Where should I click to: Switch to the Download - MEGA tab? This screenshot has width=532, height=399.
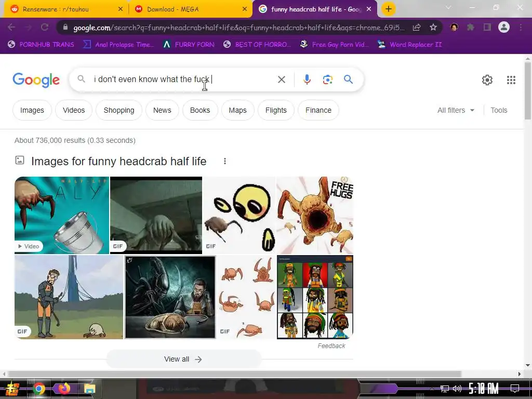pos(191,9)
